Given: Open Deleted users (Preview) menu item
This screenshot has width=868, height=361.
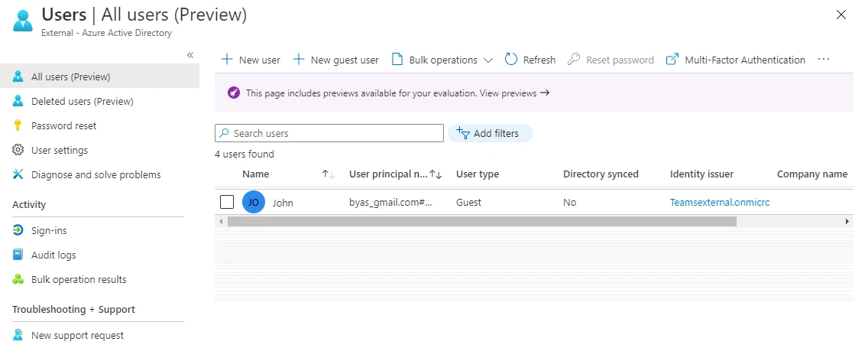Looking at the screenshot, I should pyautogui.click(x=82, y=101).
